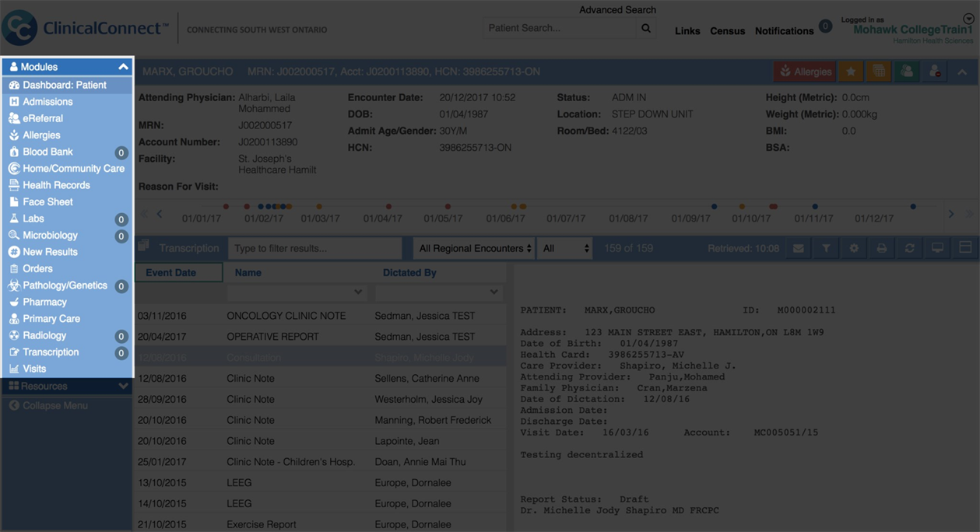This screenshot has width=980, height=532.
Task: Open Advanced Search
Action: pos(617,10)
